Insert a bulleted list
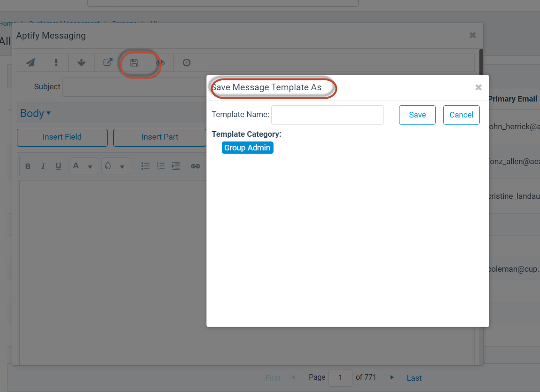540x392 pixels. [x=145, y=166]
